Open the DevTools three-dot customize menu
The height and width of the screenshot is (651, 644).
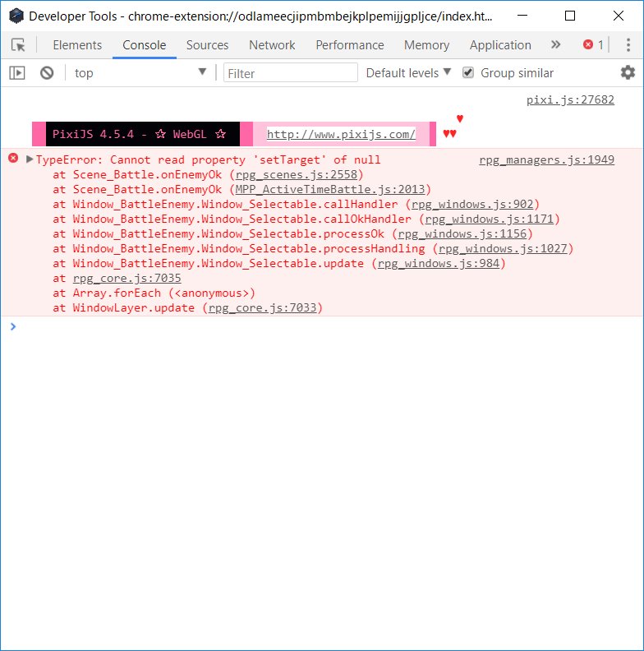tap(628, 45)
